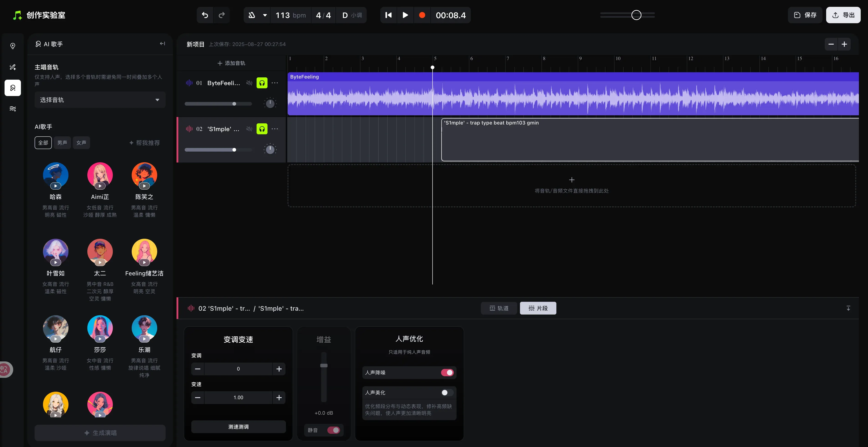This screenshot has height=447, width=868.
Task: Click the timeline zoom-in plus button
Action: 844,44
